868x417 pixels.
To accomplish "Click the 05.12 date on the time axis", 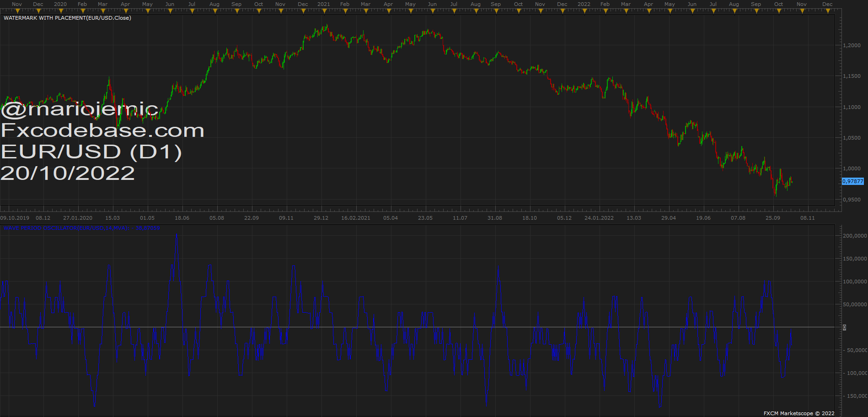I will tap(564, 218).
